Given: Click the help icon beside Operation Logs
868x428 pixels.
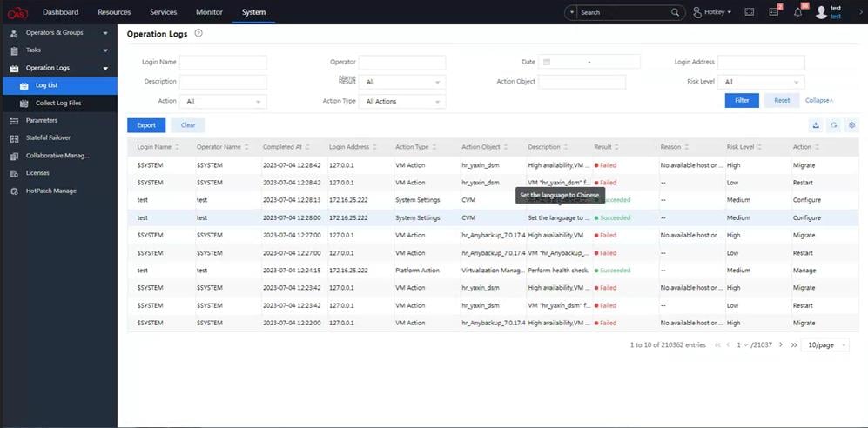Looking at the screenshot, I should (198, 33).
